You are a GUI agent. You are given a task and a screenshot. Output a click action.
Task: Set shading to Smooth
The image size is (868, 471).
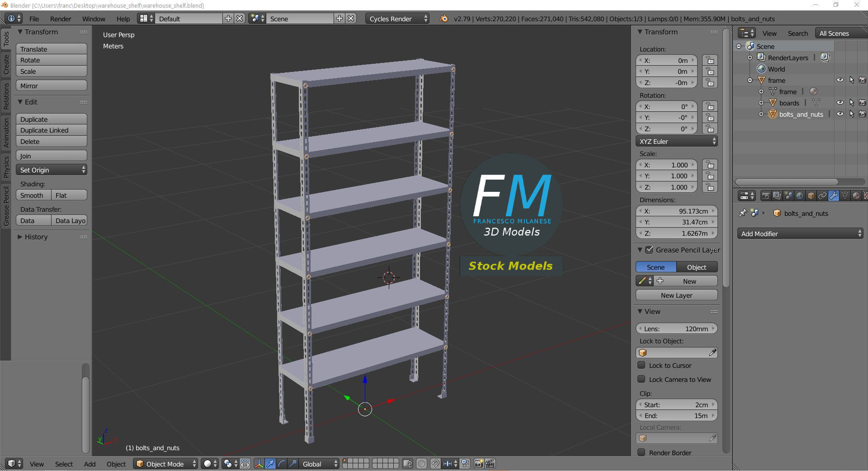(33, 195)
